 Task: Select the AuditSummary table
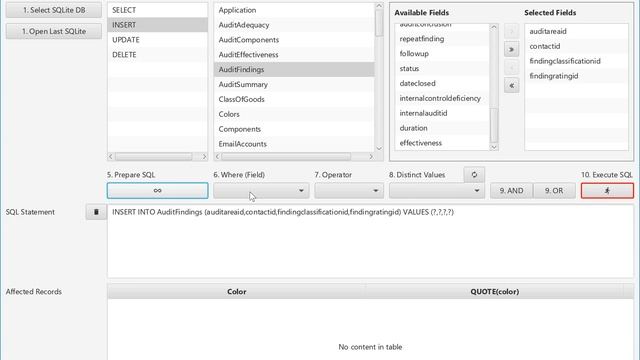pyautogui.click(x=294, y=84)
